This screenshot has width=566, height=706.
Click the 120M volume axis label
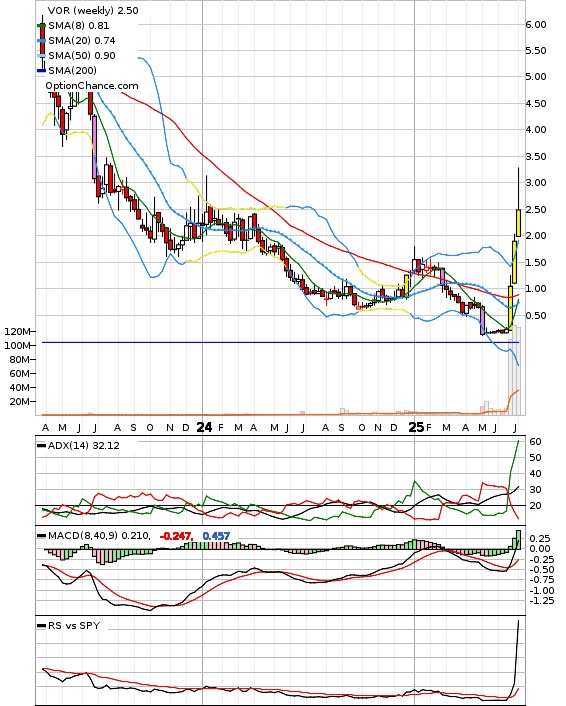tap(18, 331)
